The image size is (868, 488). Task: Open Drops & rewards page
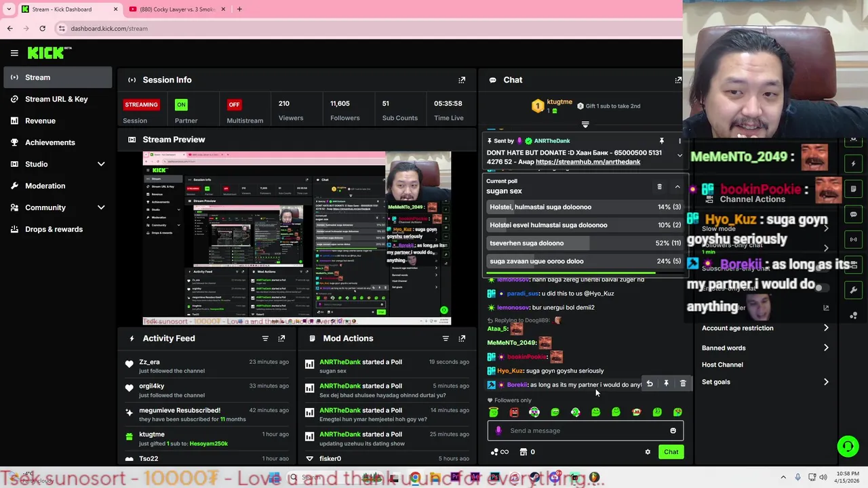[57, 229]
